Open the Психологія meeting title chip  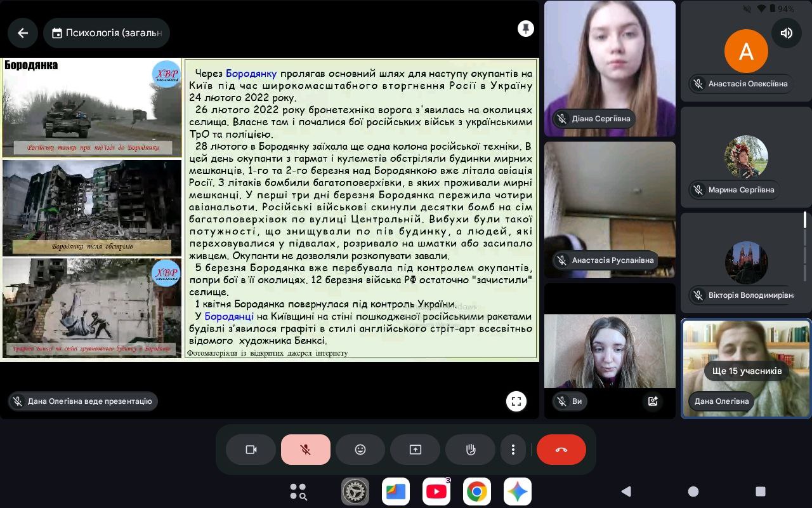click(x=107, y=33)
